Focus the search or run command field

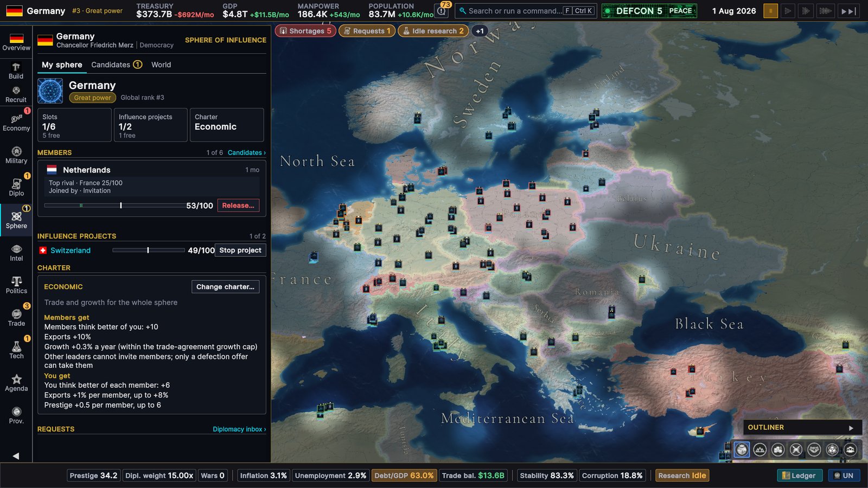[x=525, y=11]
